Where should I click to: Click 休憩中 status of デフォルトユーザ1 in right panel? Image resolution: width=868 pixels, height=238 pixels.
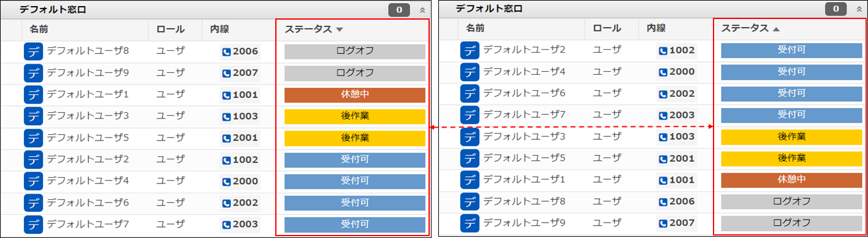pyautogui.click(x=791, y=180)
